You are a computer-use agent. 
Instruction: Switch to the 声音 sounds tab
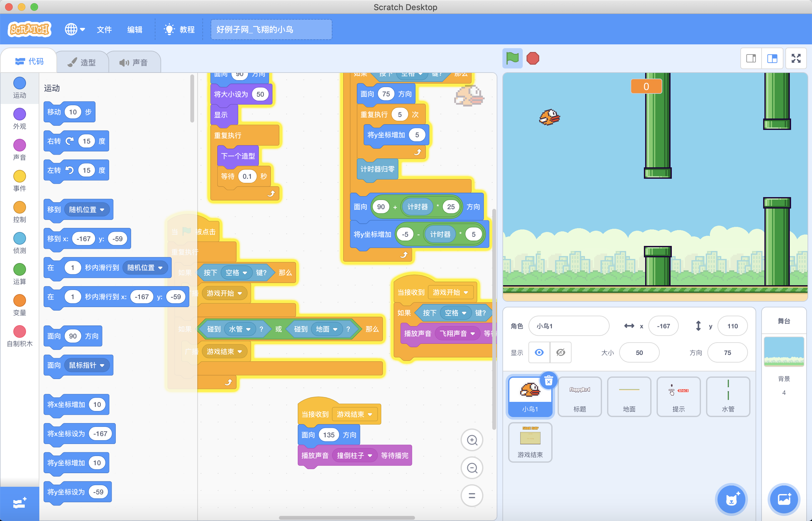(134, 62)
